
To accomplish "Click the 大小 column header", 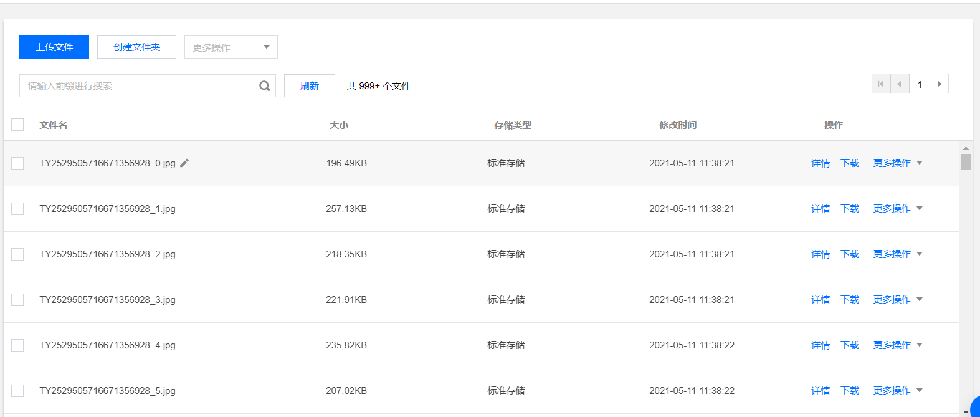I will click(x=339, y=125).
